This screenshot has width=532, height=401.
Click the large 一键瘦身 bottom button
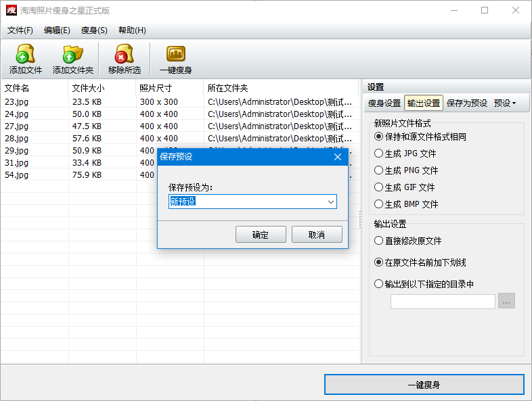point(424,385)
